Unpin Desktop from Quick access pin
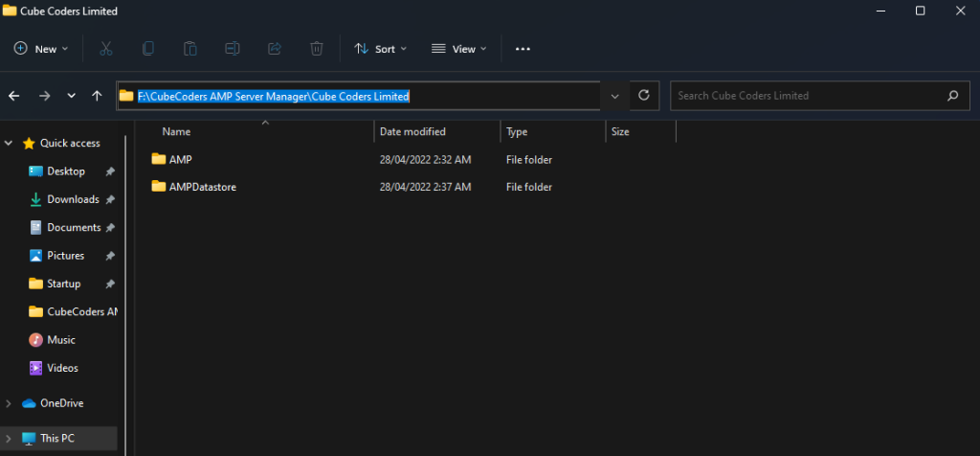Image resolution: width=980 pixels, height=456 pixels. pyautogui.click(x=110, y=171)
